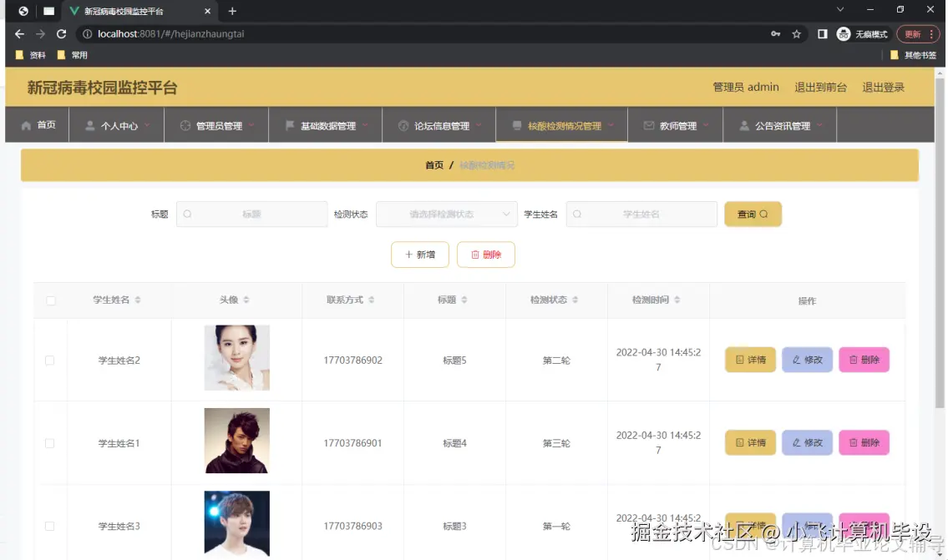
Task: Open avatar photo of 学生姓名1
Action: tap(237, 441)
